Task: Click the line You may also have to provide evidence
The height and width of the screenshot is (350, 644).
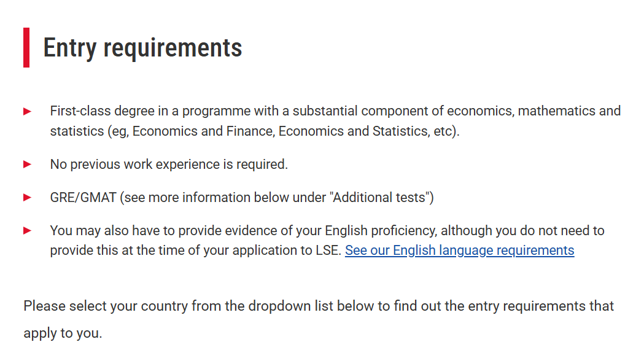Action: (x=327, y=230)
